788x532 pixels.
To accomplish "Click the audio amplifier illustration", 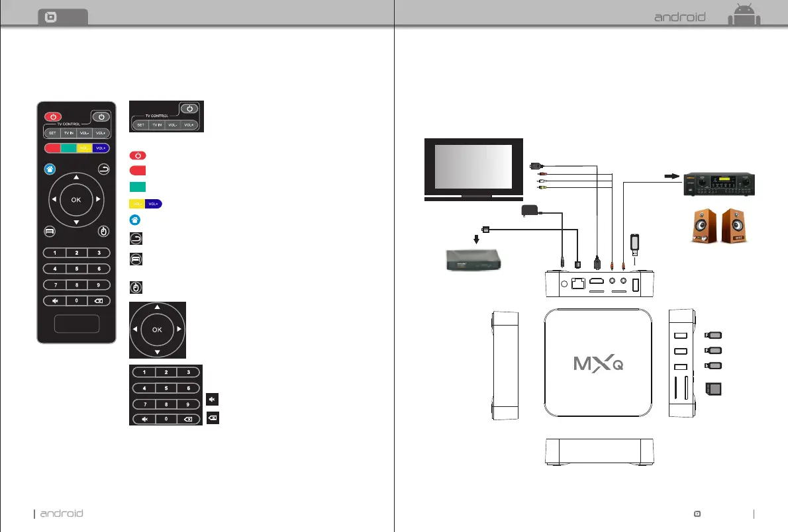I will coord(719,185).
